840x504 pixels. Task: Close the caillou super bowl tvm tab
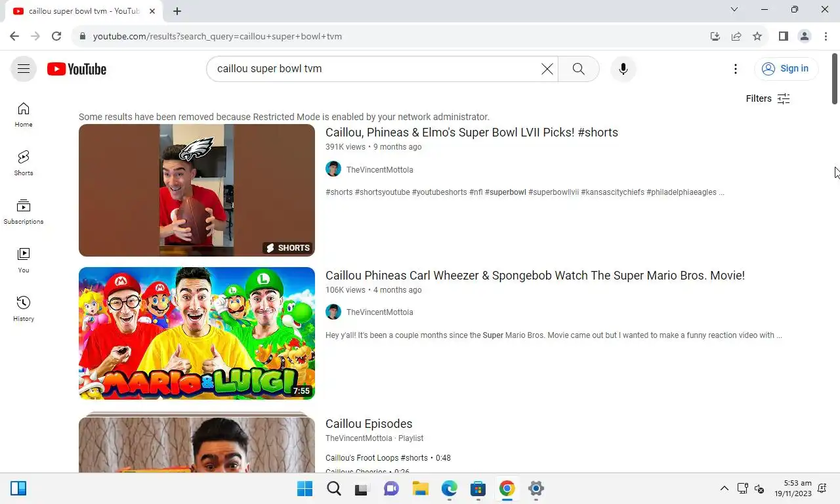pos(152,11)
